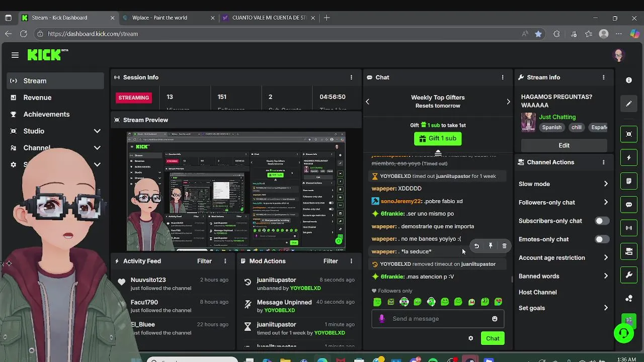
Task: Pin the hovered chat message
Action: 491,246
